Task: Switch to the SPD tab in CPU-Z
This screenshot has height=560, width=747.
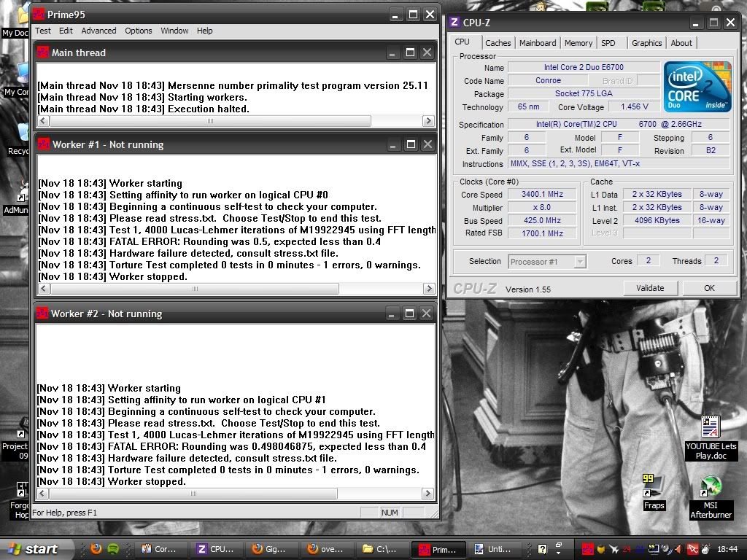Action: click(608, 43)
